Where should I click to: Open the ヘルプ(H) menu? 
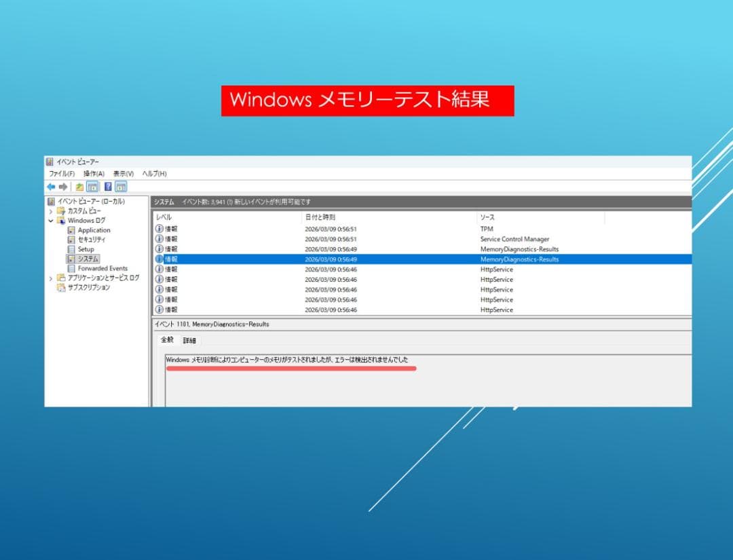(154, 173)
